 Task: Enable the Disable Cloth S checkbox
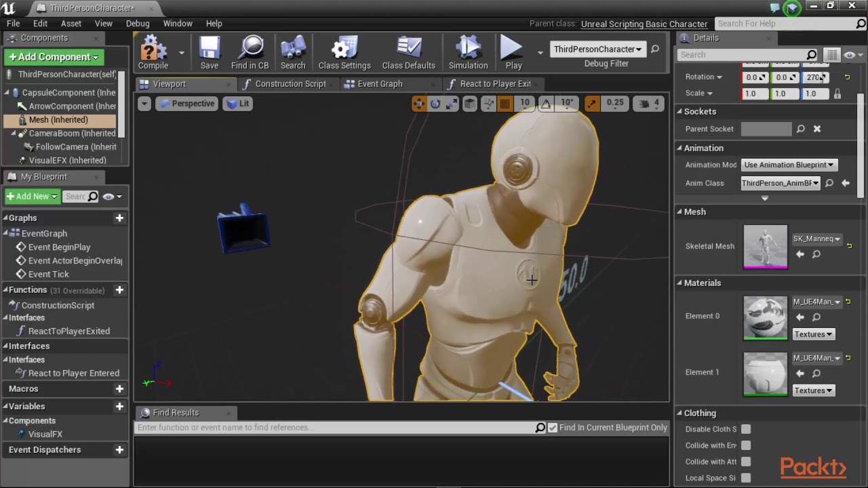tap(746, 429)
